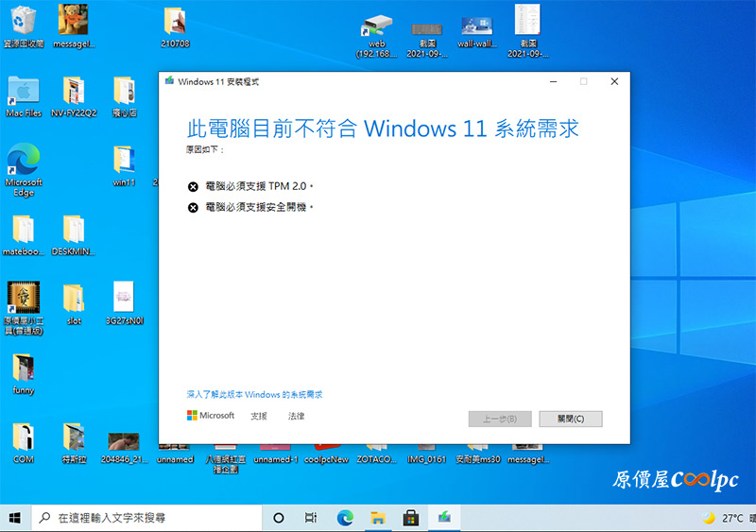Image resolution: width=756 pixels, height=532 pixels.
Task: Click the greyed-out 上一步(B) button
Action: point(500,419)
